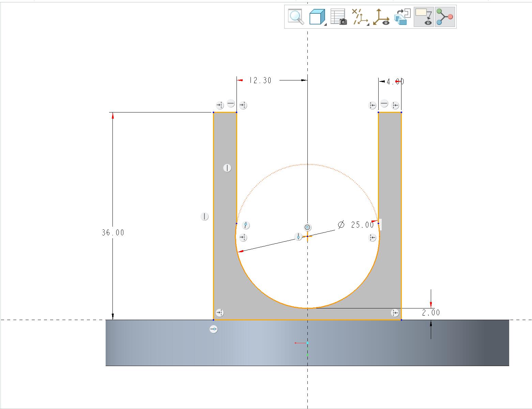Viewport: 532px width, 409px height.
Task: Toggle the coordinate system display icon
Action: (381, 17)
